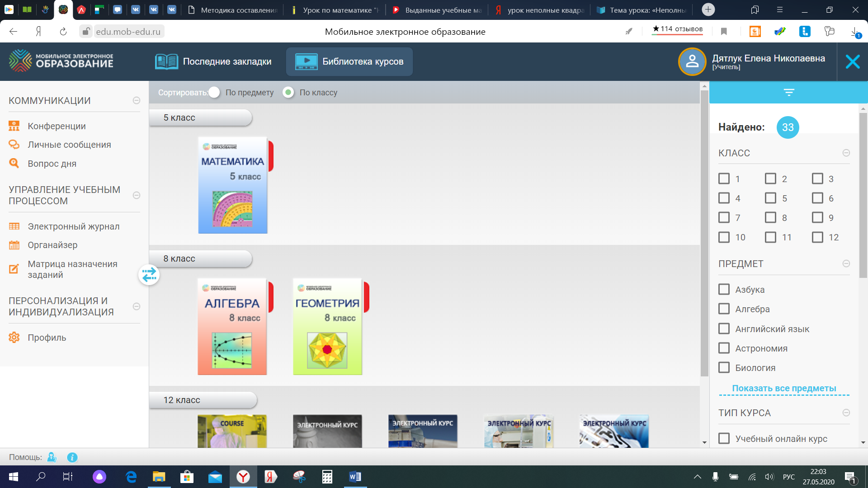Click the Конференции icon in sidebar
This screenshot has width=868, height=488.
point(14,126)
